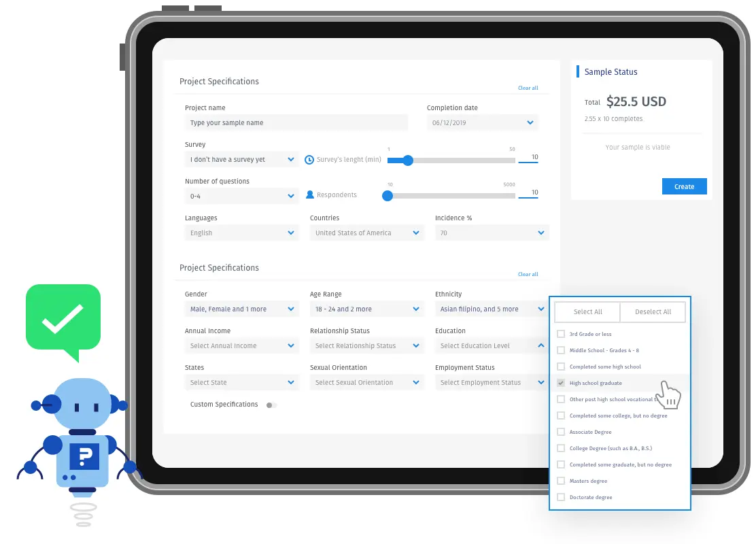The image size is (756, 544).
Task: Expand the Countries dropdown
Action: (x=367, y=233)
